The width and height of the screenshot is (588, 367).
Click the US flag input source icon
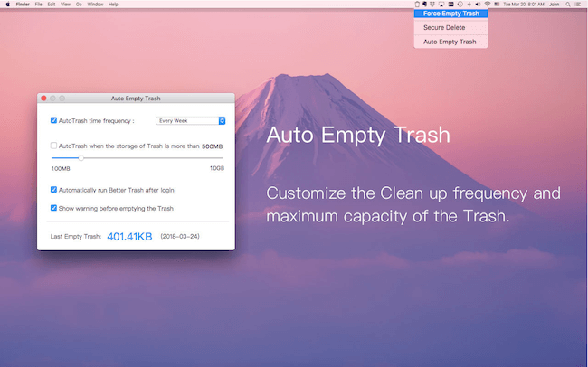(497, 5)
